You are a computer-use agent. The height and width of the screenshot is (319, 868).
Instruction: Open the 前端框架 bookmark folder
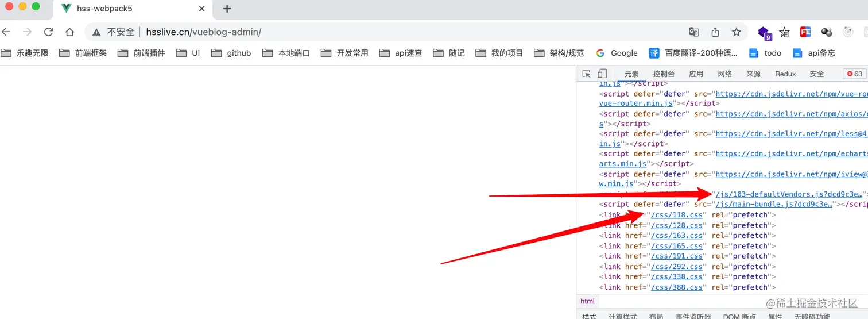tap(83, 53)
